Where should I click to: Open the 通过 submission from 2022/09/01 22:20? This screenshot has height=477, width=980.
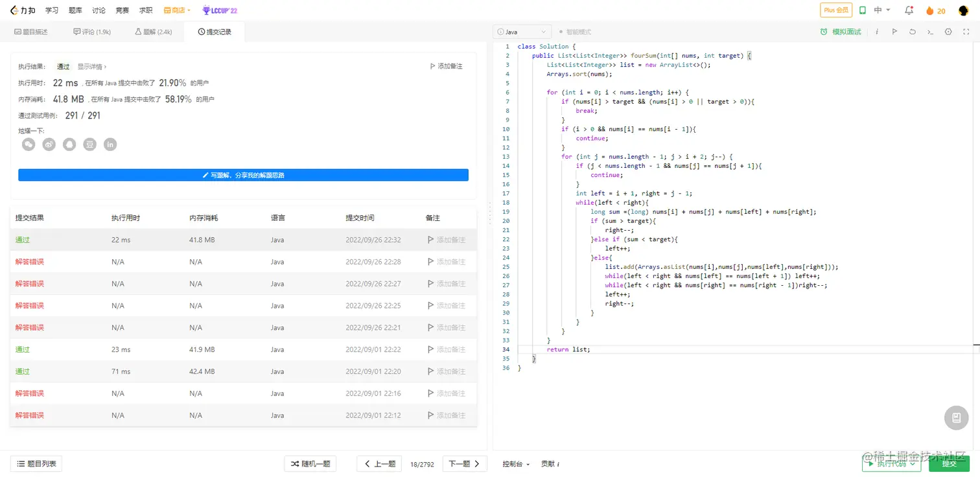click(23, 371)
